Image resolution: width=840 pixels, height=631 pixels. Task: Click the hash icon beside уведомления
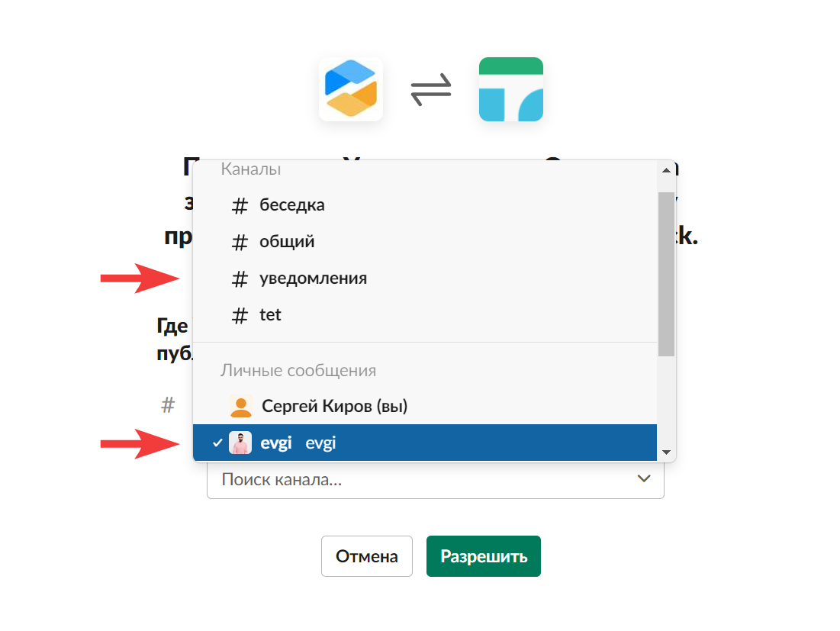point(240,279)
